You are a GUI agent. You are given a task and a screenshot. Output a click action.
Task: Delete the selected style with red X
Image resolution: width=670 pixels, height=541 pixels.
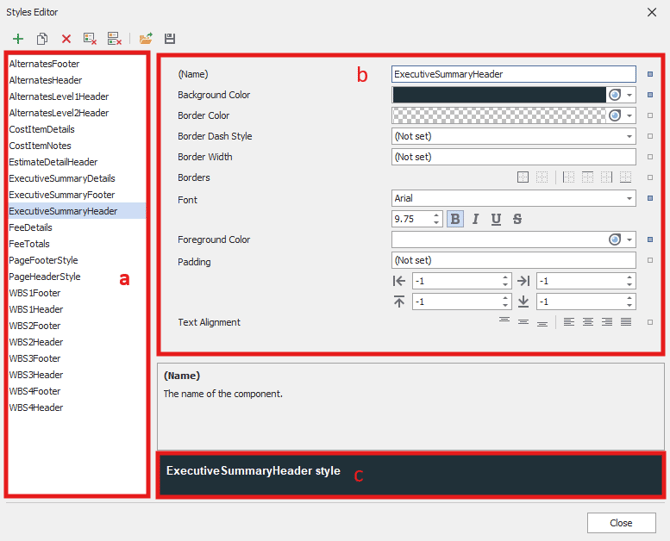66,39
